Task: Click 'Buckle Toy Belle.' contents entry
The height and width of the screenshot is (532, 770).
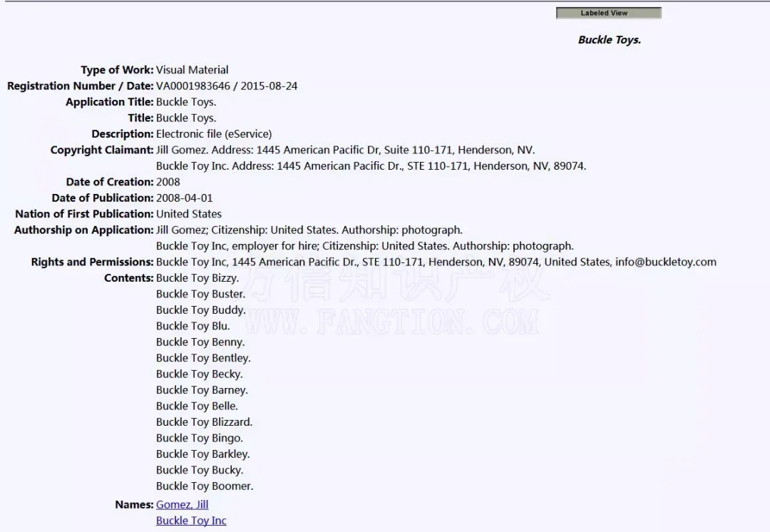Action: point(197,406)
